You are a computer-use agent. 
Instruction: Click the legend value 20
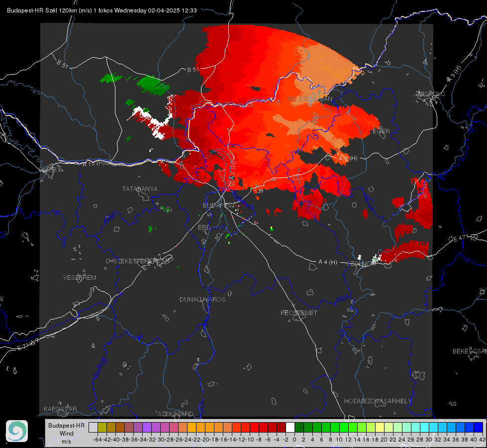[384, 440]
